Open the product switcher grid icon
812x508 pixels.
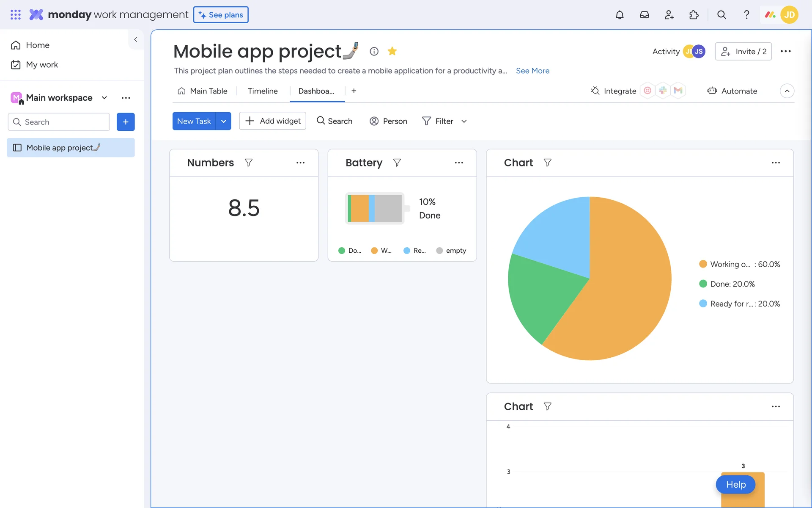pos(16,15)
